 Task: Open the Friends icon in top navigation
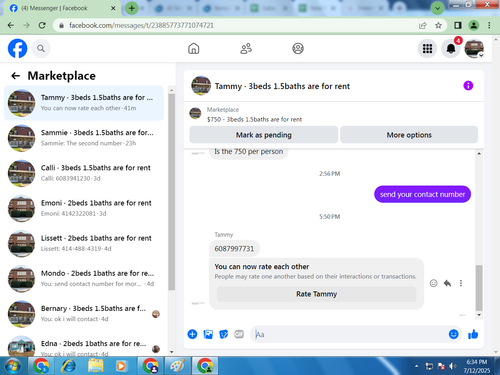[x=246, y=49]
